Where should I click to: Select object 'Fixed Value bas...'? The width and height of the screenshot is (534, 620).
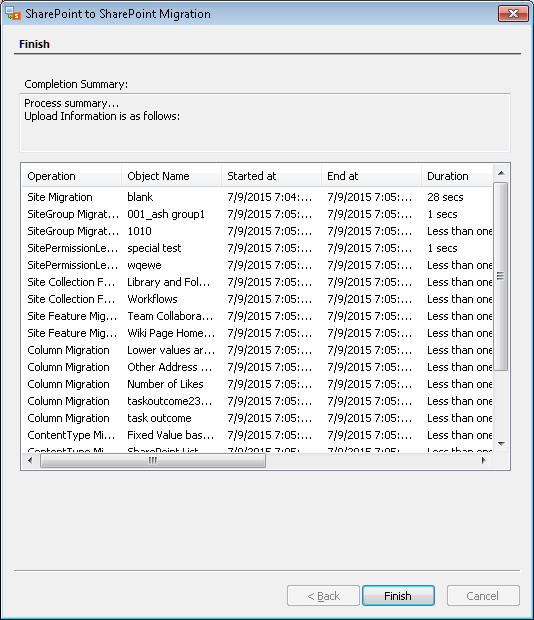point(171,435)
